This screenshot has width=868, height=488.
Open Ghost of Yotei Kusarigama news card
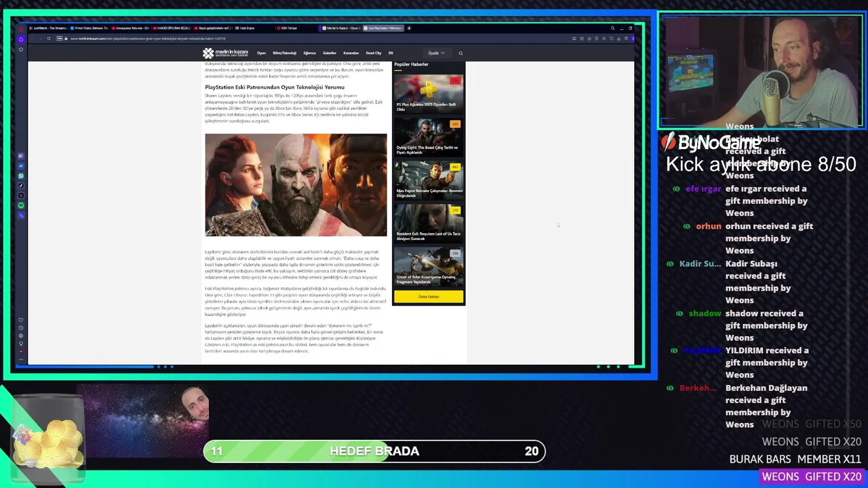(429, 266)
